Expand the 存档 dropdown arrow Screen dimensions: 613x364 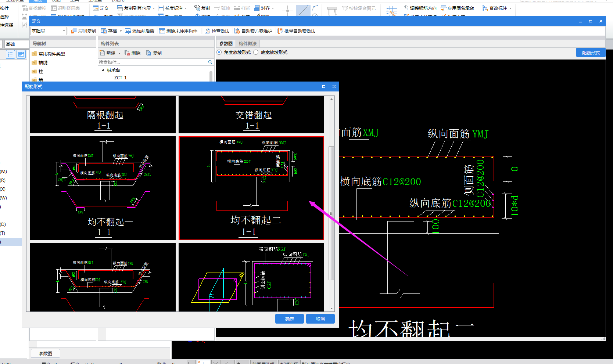(x=121, y=31)
